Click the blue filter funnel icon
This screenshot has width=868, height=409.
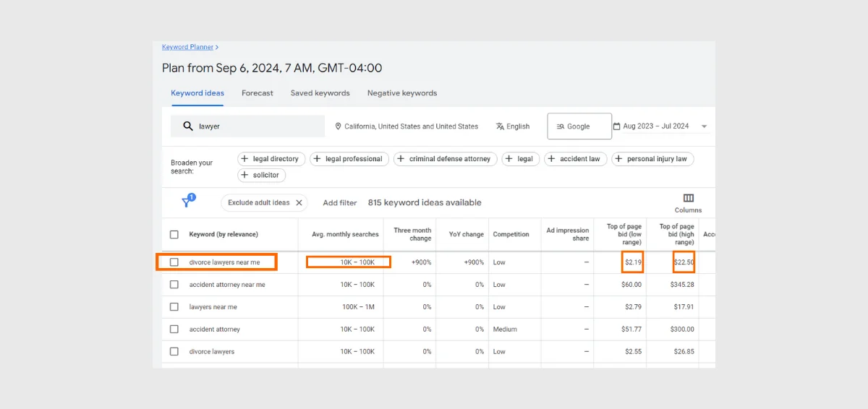pyautogui.click(x=187, y=202)
